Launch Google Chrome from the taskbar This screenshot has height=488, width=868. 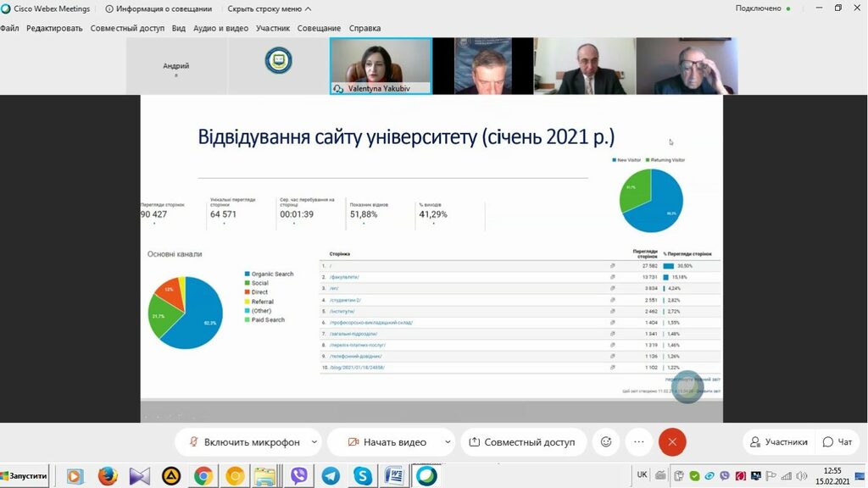click(203, 476)
